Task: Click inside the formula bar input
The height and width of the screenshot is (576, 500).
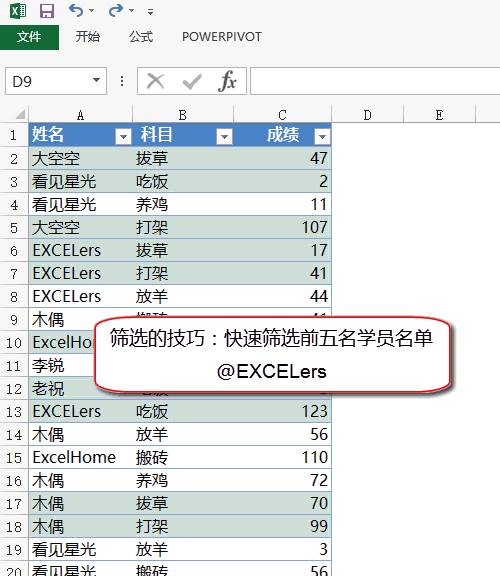Action: tap(375, 81)
